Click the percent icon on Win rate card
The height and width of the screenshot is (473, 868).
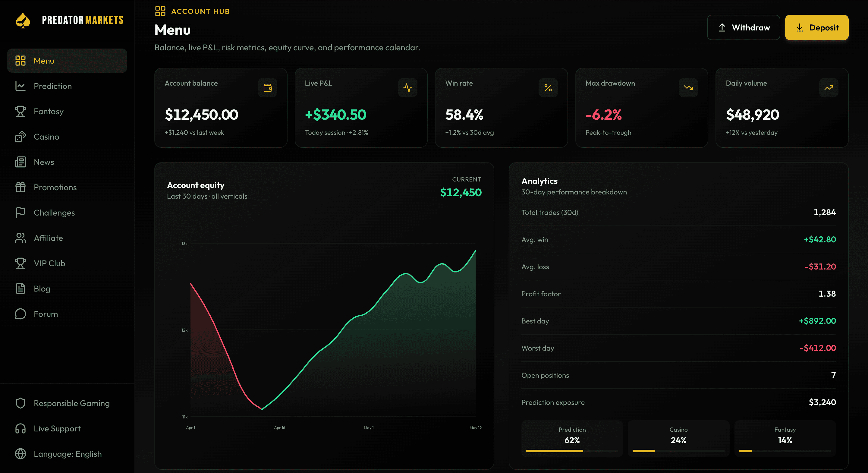click(x=548, y=88)
